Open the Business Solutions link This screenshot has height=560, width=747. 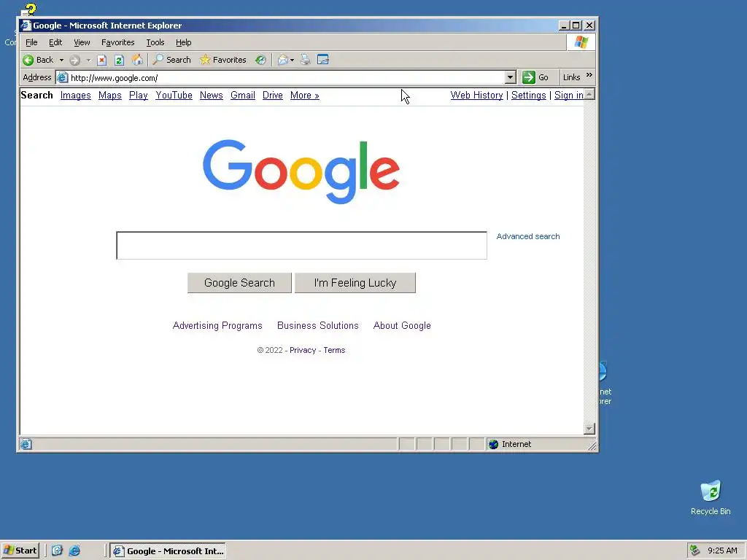318,326
